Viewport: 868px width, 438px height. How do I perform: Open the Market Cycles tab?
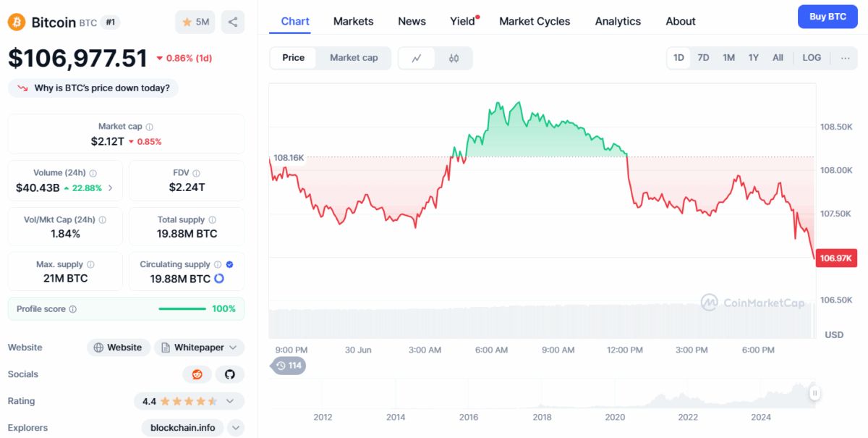coord(535,22)
